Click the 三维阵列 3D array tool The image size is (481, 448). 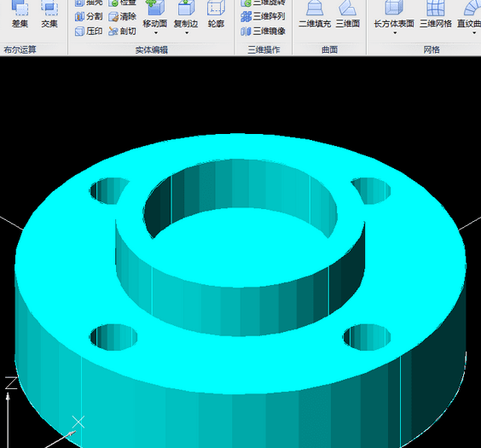(264, 16)
